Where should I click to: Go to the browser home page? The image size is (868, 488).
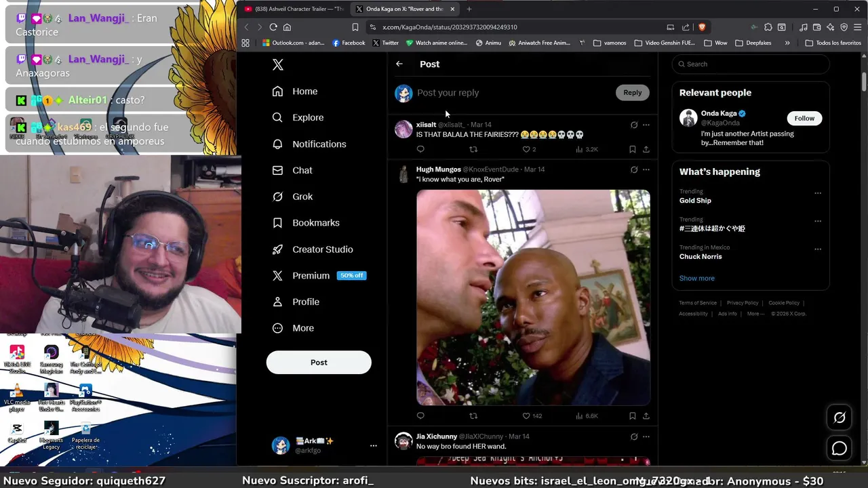coord(287,27)
